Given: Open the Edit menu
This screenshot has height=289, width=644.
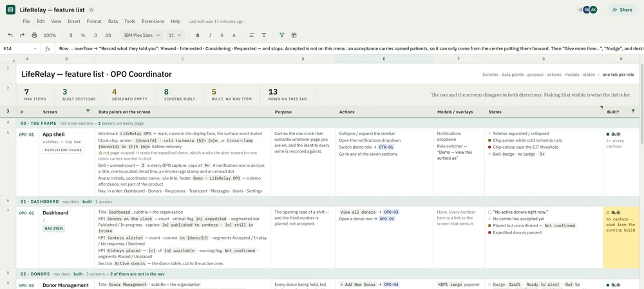Looking at the screenshot, I should point(41,21).
